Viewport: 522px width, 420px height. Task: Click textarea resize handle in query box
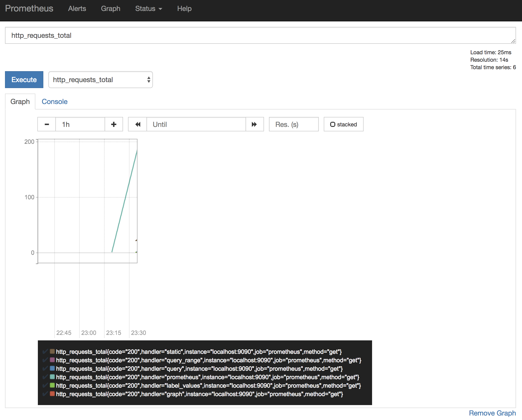[x=513, y=41]
